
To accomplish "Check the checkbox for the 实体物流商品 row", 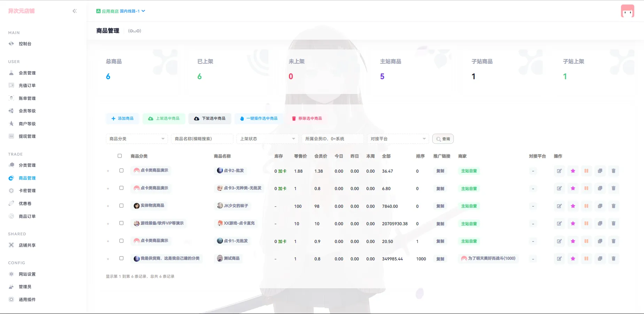I will point(122,206).
